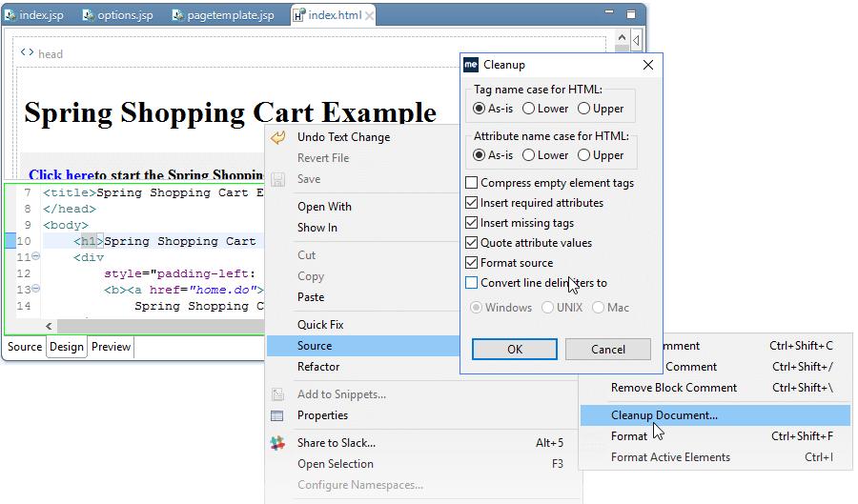858x504 pixels.
Task: Click the Undo Text Change arrow icon
Action: [x=278, y=137]
